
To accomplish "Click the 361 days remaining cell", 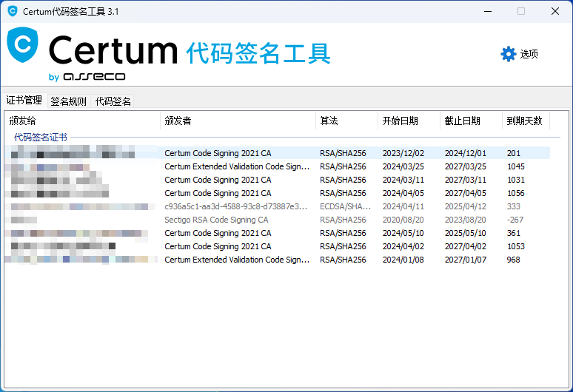I will (x=514, y=233).
